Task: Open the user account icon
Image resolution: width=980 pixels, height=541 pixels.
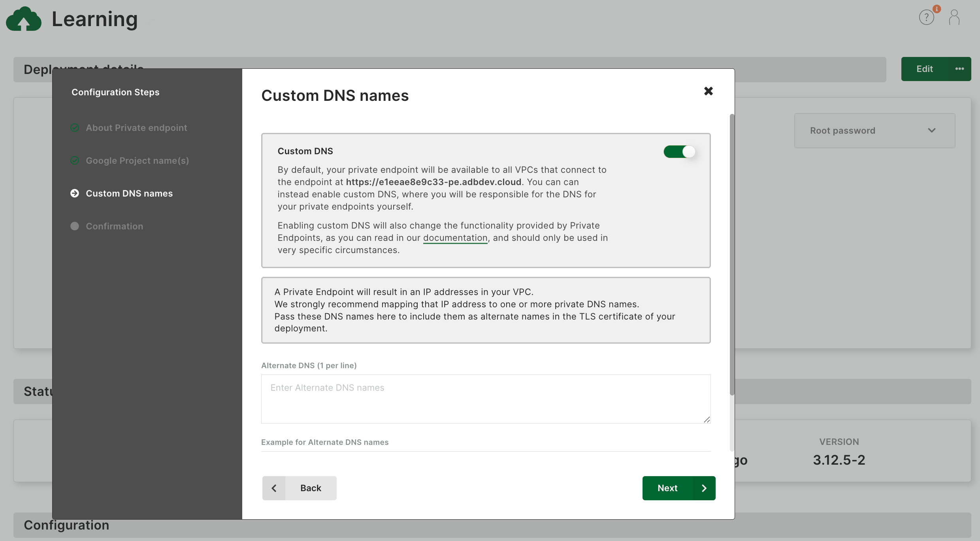Action: tap(954, 17)
